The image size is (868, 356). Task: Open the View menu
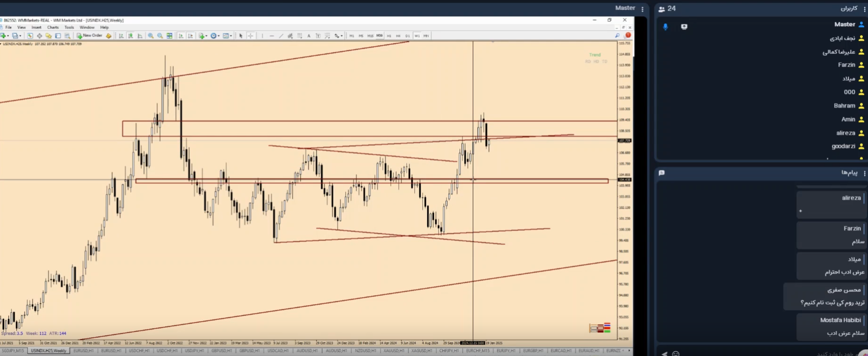[22, 27]
